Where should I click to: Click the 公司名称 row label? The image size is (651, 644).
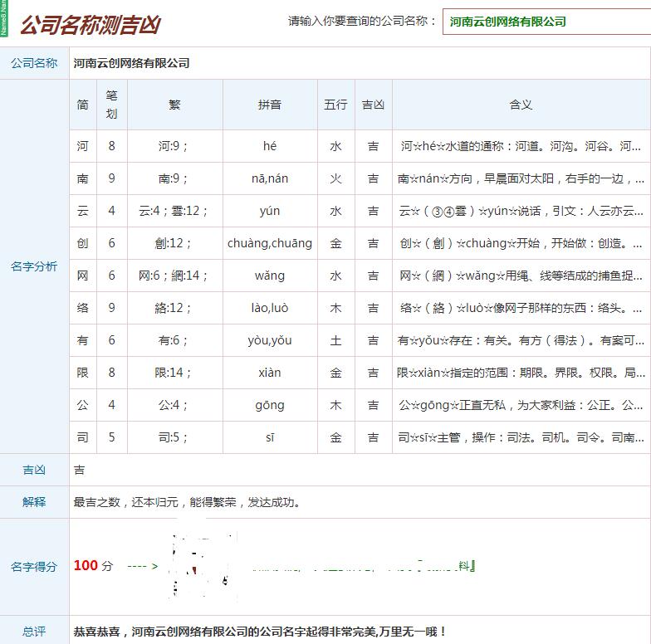point(34,63)
